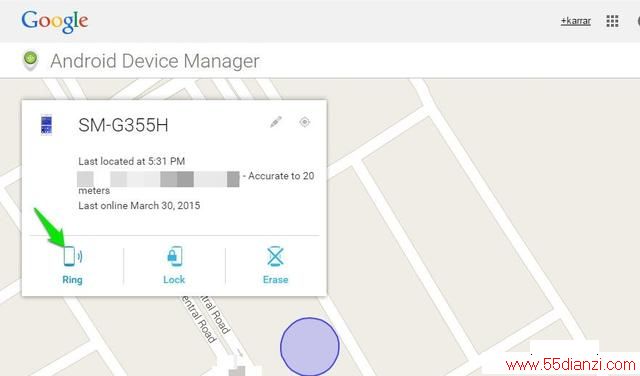Click the www.55dianzi.com watermark
The width and height of the screenshot is (640, 376).
[570, 365]
